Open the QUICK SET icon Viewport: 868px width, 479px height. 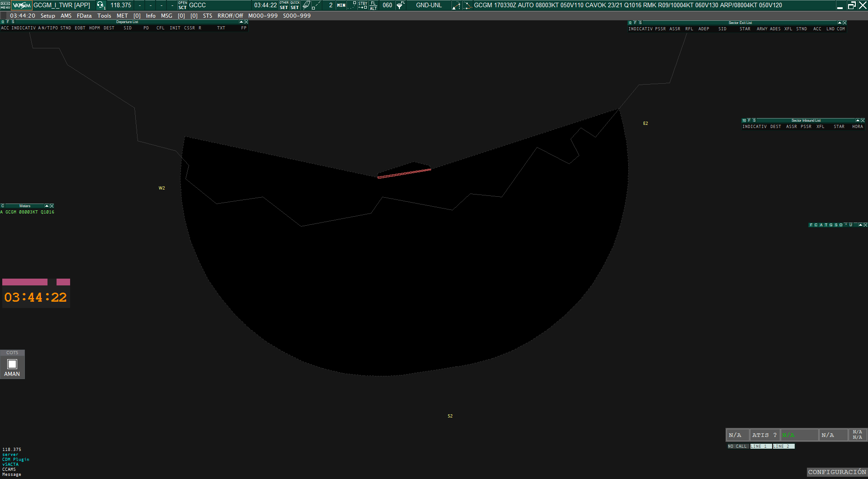(x=295, y=5)
